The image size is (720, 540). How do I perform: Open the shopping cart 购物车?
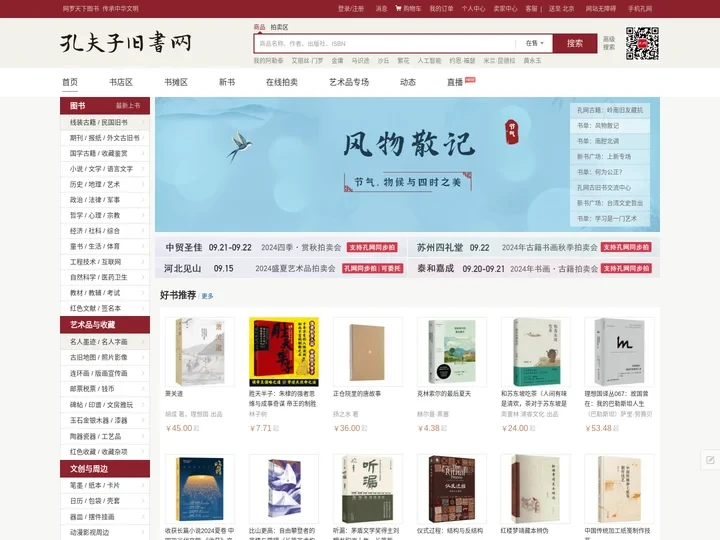coord(408,9)
